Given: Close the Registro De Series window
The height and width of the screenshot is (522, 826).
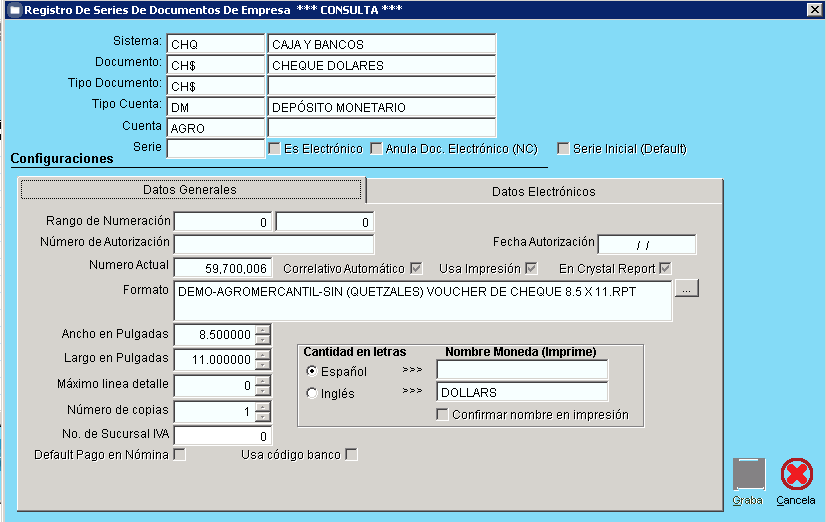Looking at the screenshot, I should tap(813, 10).
